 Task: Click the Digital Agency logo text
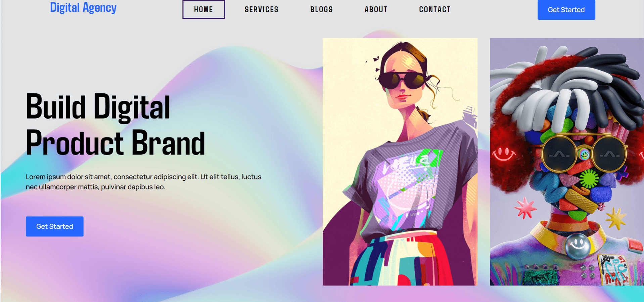[83, 8]
